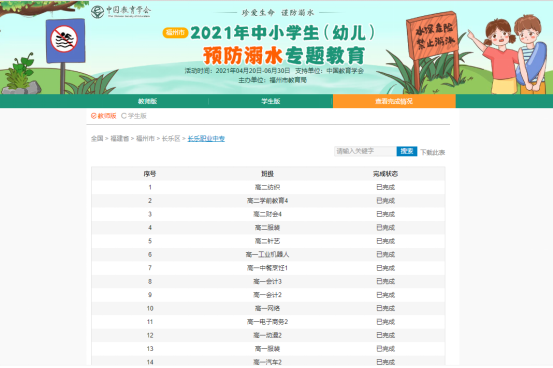Select the 高一工业机器人 class cell
Screen dimensions: 553x368
(x=267, y=254)
